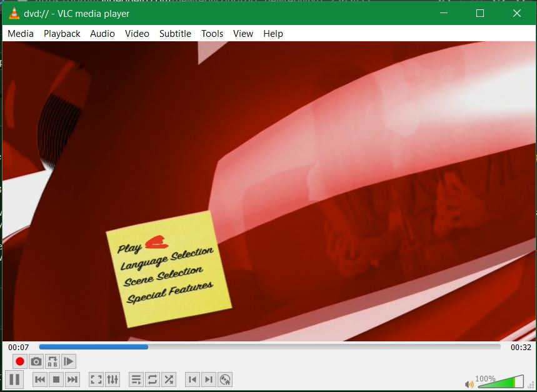Open the Audio menu
The image size is (537, 392).
[x=103, y=34]
